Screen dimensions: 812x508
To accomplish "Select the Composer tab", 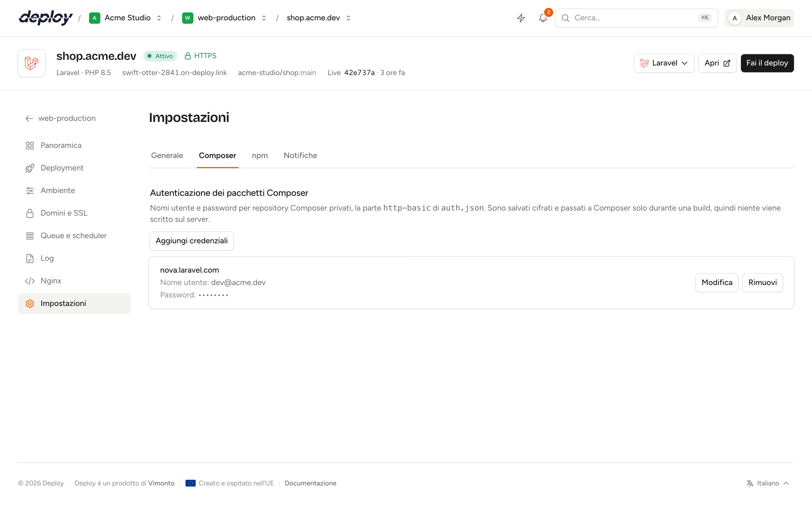I will click(217, 156).
